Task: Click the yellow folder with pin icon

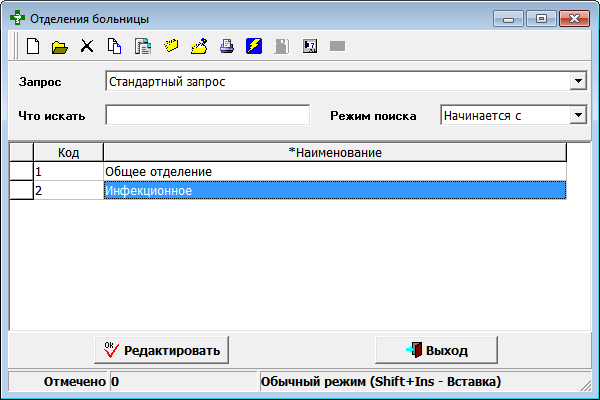Action: pyautogui.click(x=199, y=46)
